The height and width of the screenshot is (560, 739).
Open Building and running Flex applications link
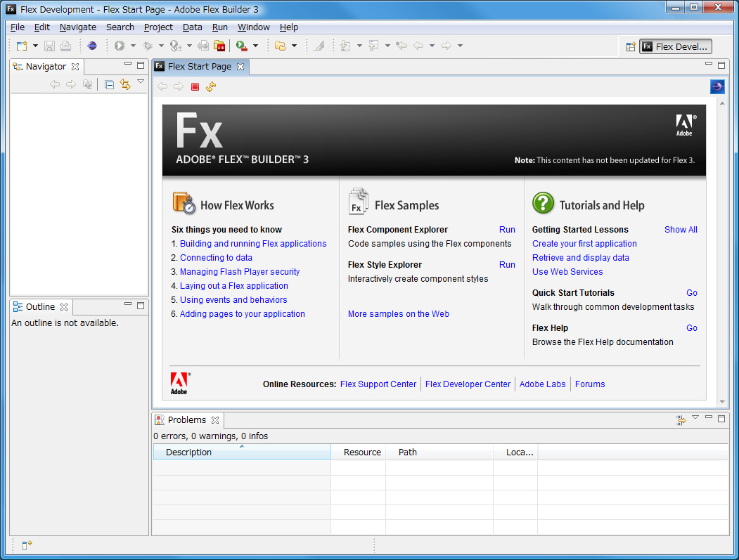point(253,244)
